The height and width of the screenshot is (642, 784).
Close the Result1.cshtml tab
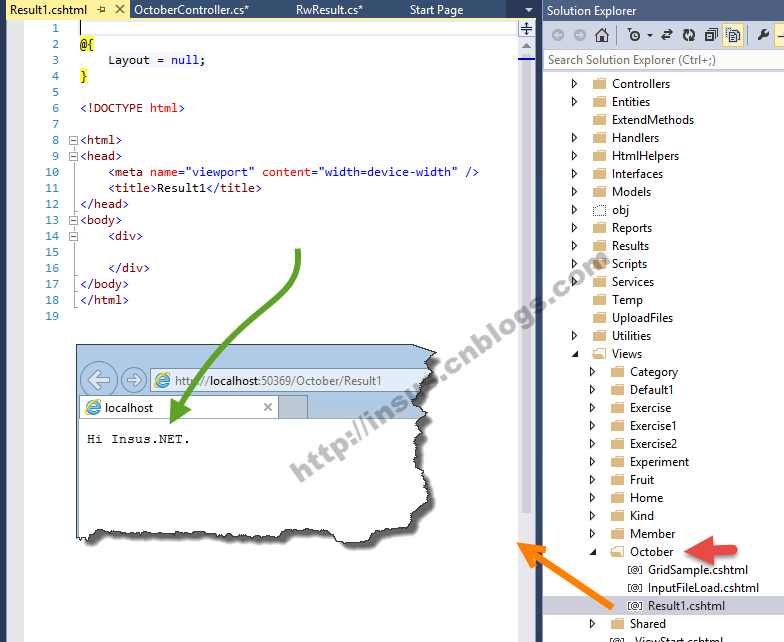120,10
